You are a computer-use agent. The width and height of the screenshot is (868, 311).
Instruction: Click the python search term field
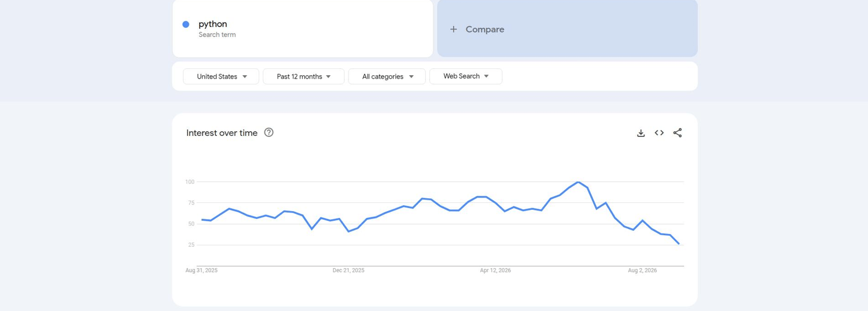[303, 28]
